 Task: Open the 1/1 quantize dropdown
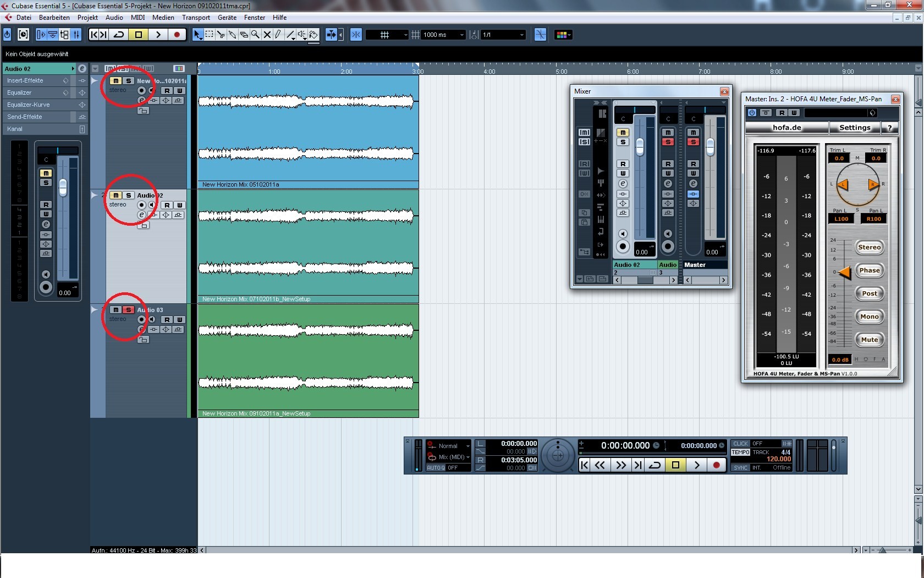click(x=503, y=35)
